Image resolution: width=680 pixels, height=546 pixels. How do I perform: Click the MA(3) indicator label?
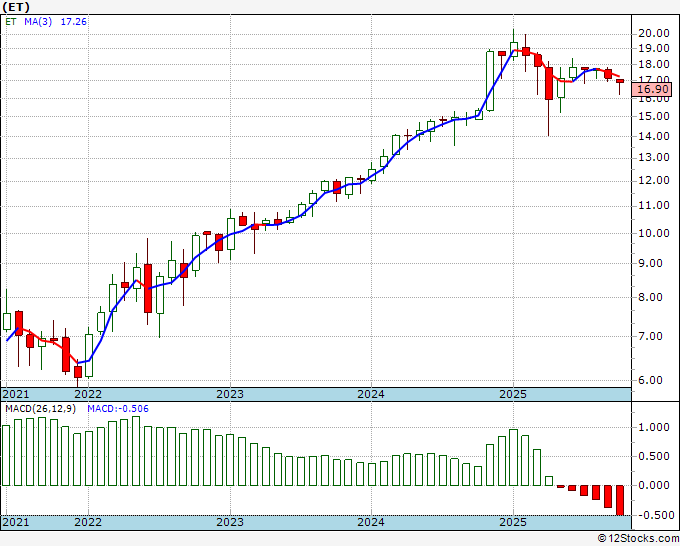tap(38, 22)
